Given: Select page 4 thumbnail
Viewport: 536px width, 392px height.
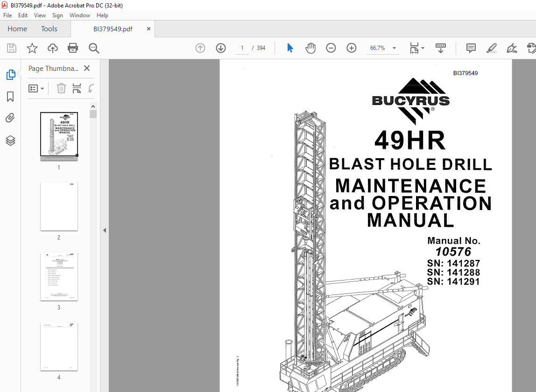Looking at the screenshot, I should [x=59, y=347].
